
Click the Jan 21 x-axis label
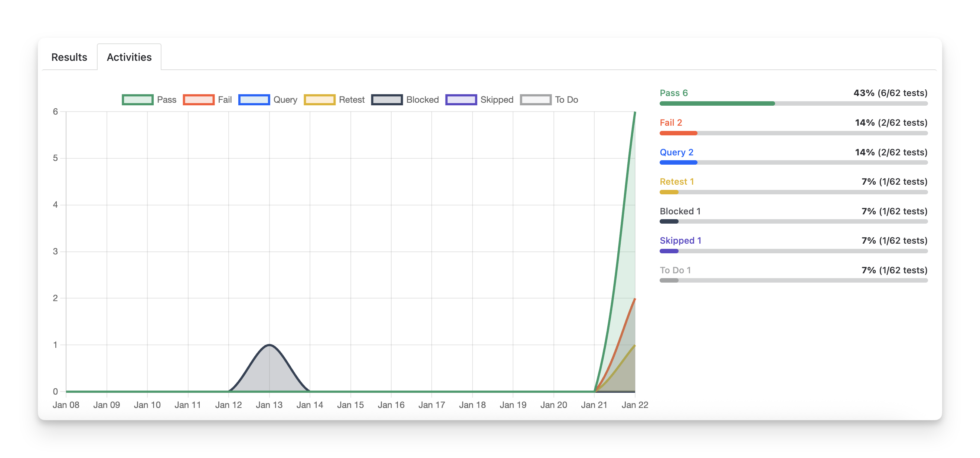[594, 405]
